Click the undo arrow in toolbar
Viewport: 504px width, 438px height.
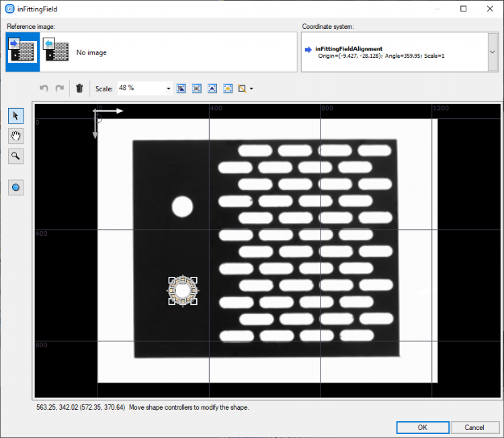44,88
